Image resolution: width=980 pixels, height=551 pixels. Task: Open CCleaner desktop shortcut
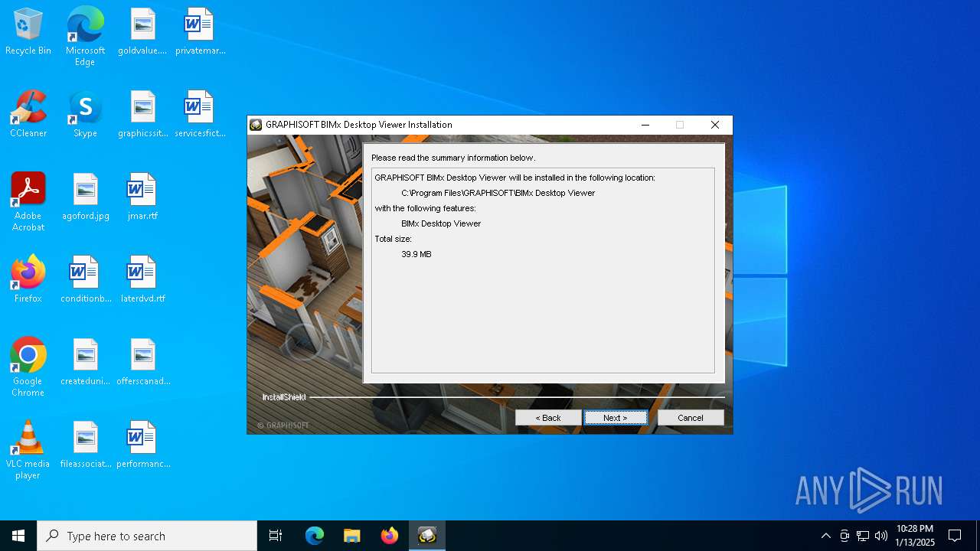(x=28, y=115)
